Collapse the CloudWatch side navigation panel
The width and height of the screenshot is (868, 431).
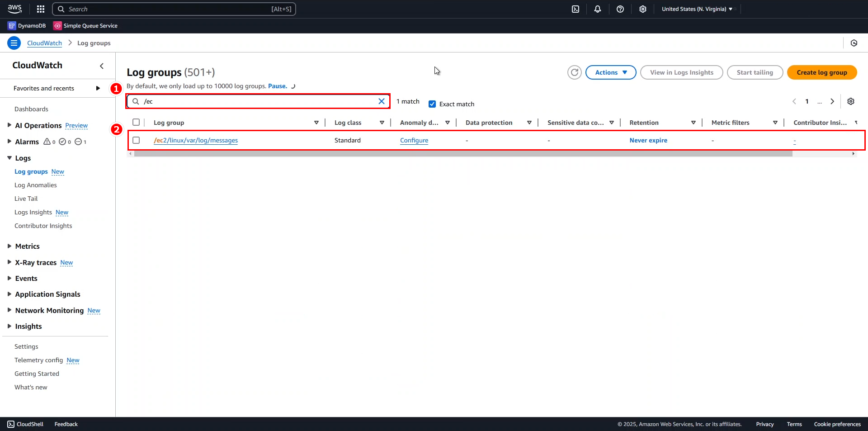102,66
